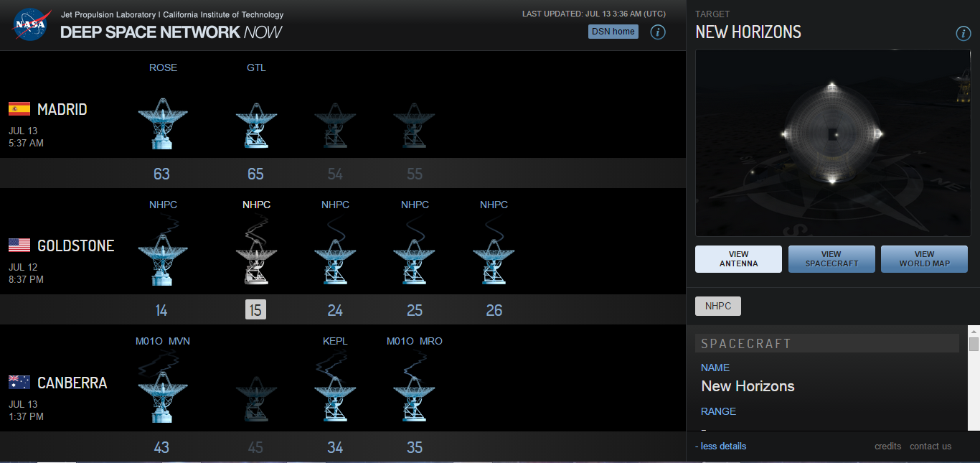
Task: Select the NHPC signal tab
Action: coord(718,307)
